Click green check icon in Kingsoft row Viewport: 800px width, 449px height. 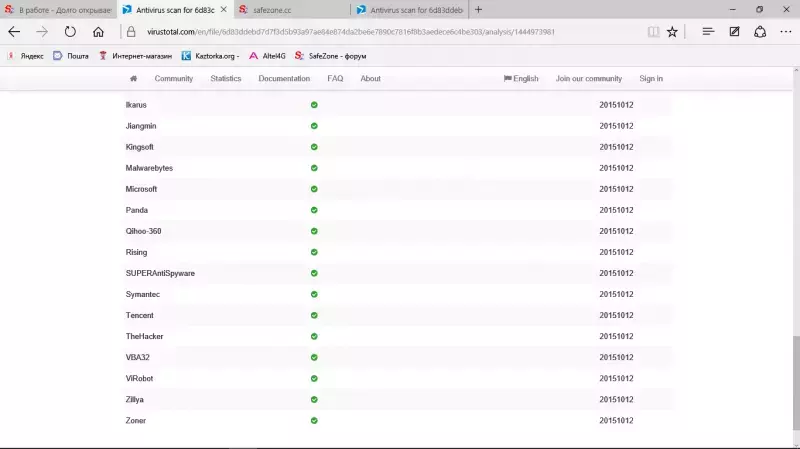pyautogui.click(x=314, y=147)
